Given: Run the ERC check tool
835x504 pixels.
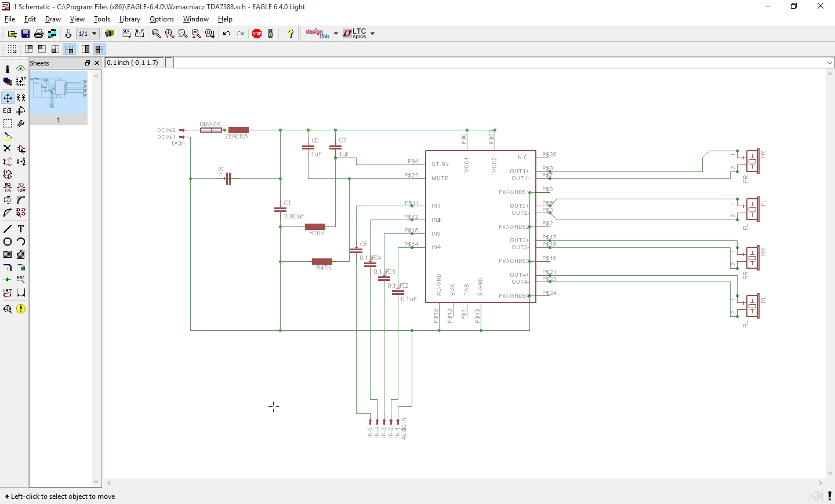Looking at the screenshot, I should pos(8,309).
